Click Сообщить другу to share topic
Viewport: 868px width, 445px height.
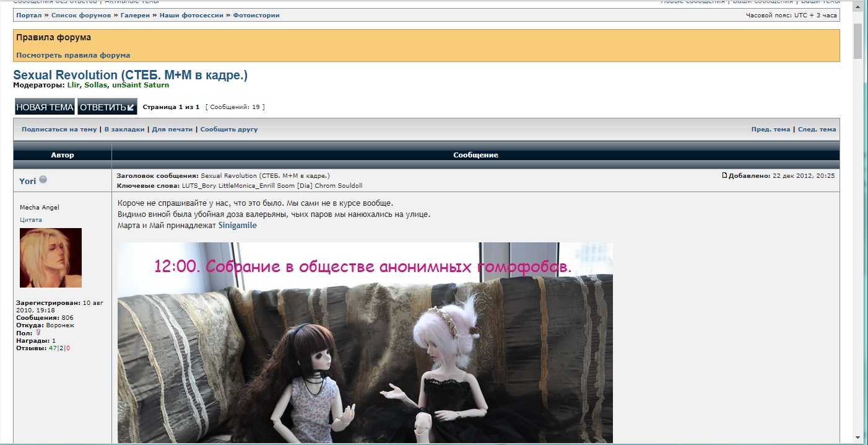[x=229, y=130]
